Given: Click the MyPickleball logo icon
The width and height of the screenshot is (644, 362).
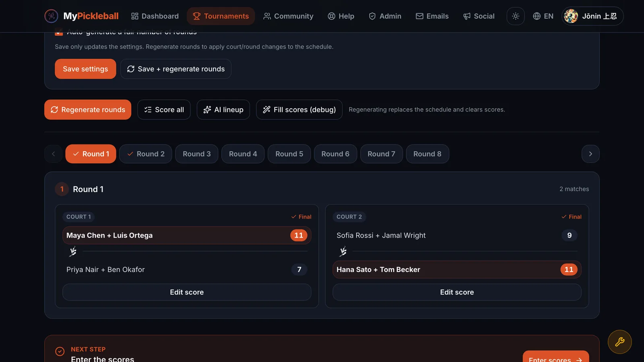Looking at the screenshot, I should tap(51, 16).
